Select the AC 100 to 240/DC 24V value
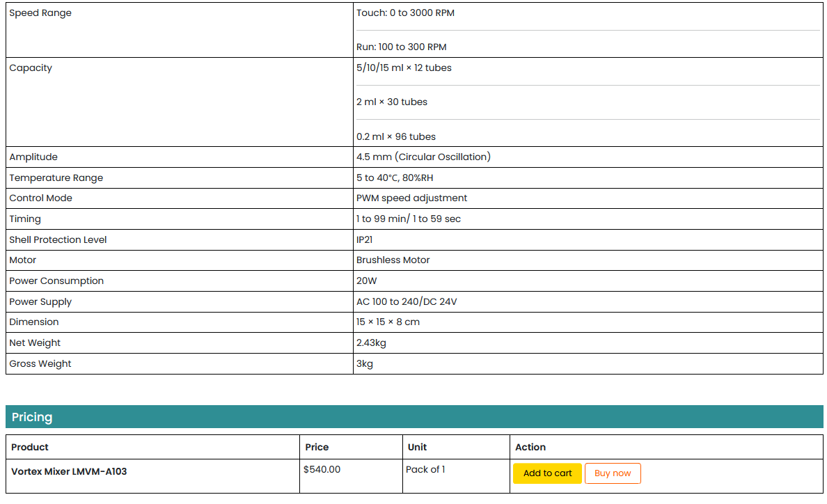The width and height of the screenshot is (827, 504). coord(407,302)
